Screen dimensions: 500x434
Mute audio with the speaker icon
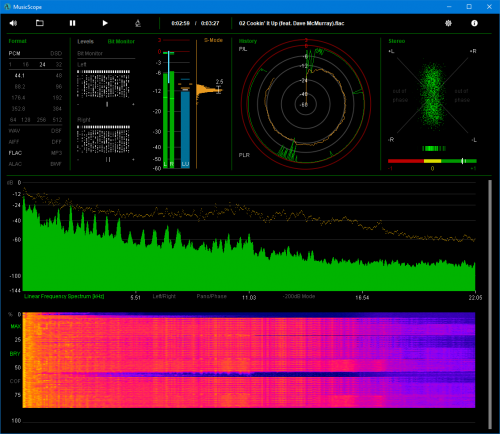point(13,23)
